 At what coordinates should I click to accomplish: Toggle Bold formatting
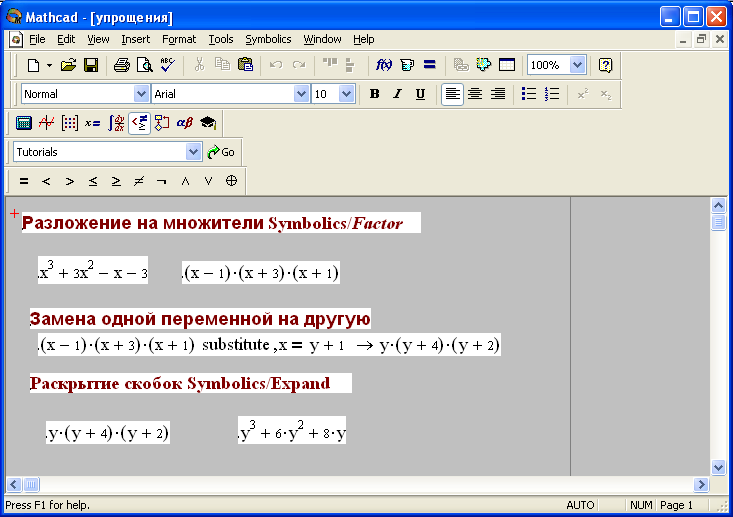point(374,94)
